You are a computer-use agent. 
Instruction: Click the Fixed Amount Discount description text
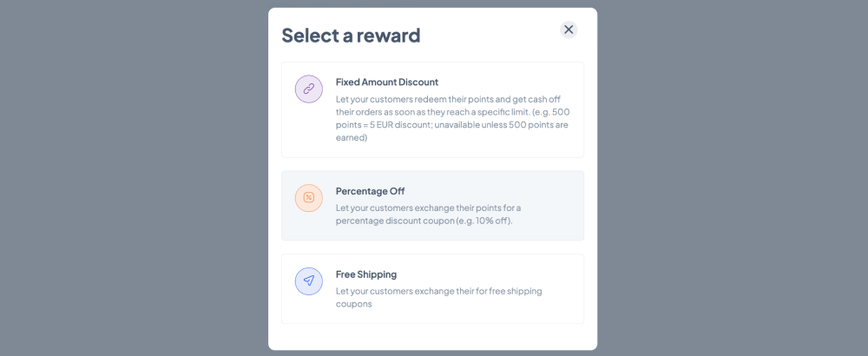(453, 118)
